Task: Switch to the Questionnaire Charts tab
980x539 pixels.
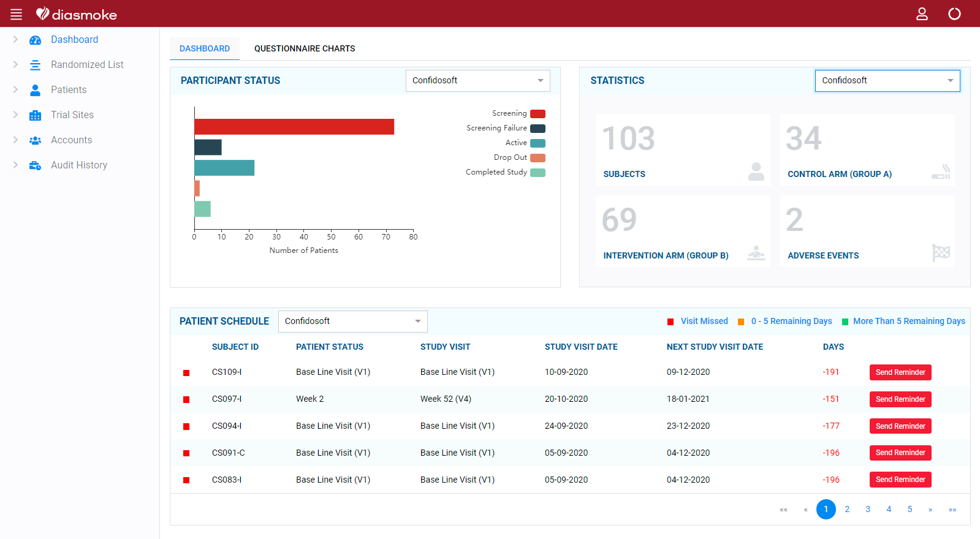Action: [x=305, y=48]
